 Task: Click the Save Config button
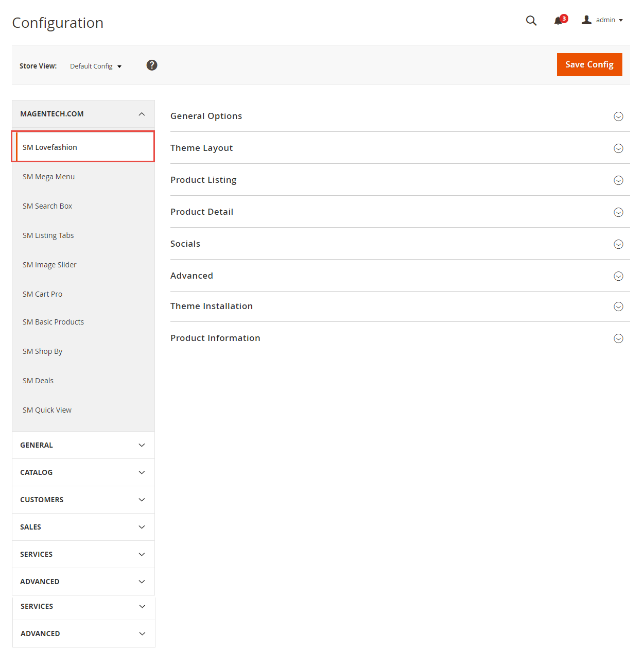(x=589, y=64)
